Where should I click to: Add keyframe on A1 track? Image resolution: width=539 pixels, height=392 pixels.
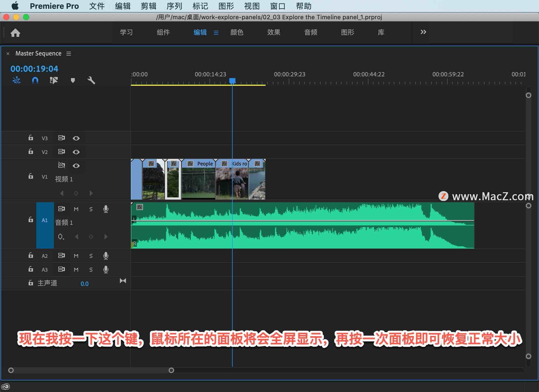tap(91, 237)
